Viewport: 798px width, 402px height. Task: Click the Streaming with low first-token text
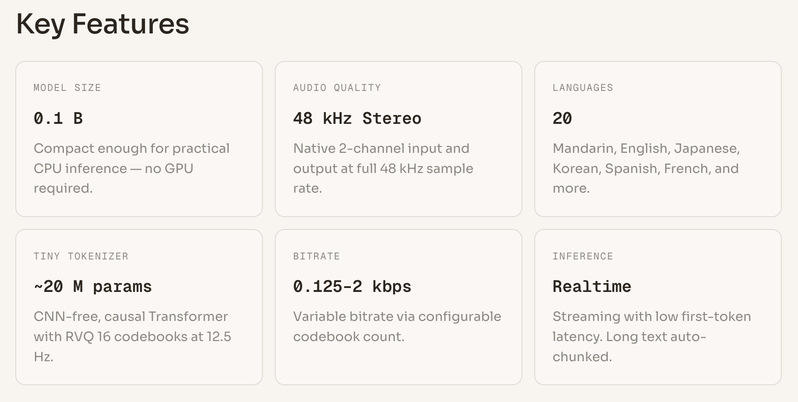(x=651, y=316)
